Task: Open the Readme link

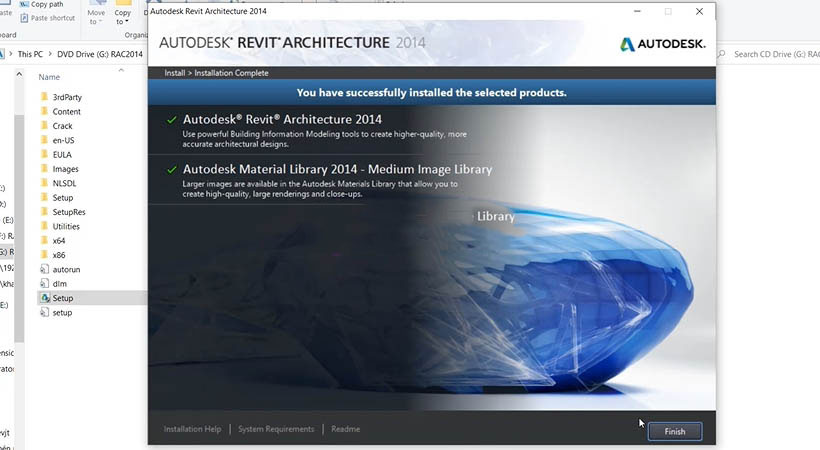Action: click(345, 429)
